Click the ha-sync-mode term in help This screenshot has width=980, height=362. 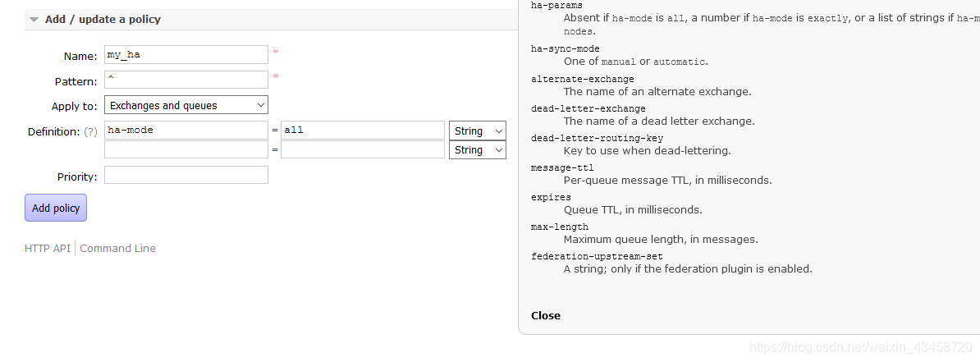tap(565, 49)
